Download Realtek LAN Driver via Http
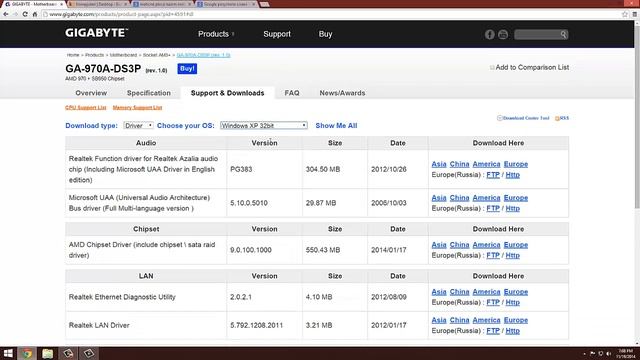This screenshot has width=640, height=360. point(513,331)
